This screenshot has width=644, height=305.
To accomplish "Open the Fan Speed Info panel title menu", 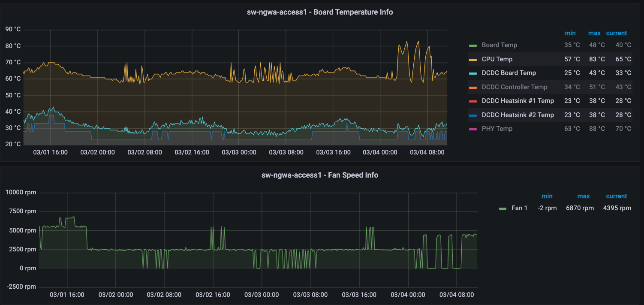I will 320,175.
